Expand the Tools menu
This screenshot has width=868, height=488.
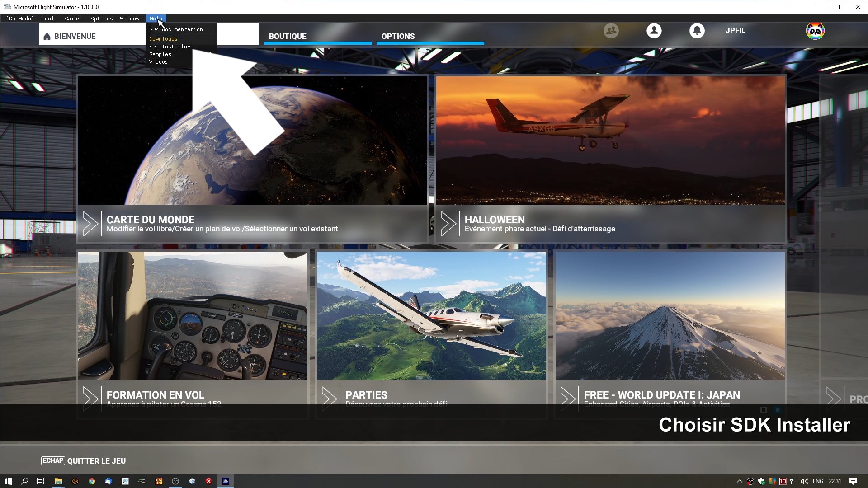[x=49, y=19]
